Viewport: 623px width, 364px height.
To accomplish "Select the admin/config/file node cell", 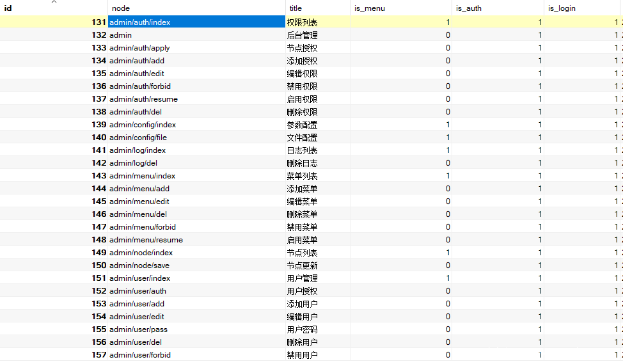I will pyautogui.click(x=138, y=138).
